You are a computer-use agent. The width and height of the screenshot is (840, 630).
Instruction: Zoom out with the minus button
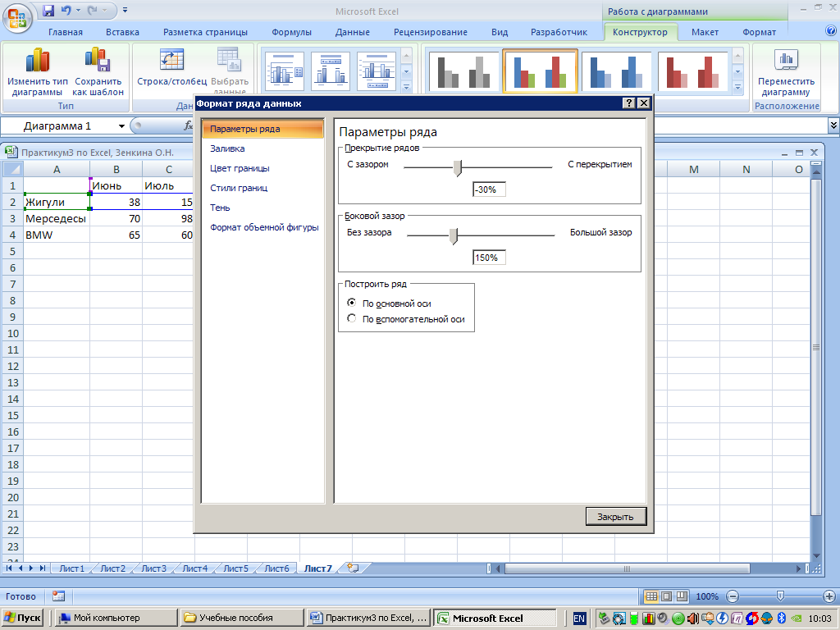733,596
